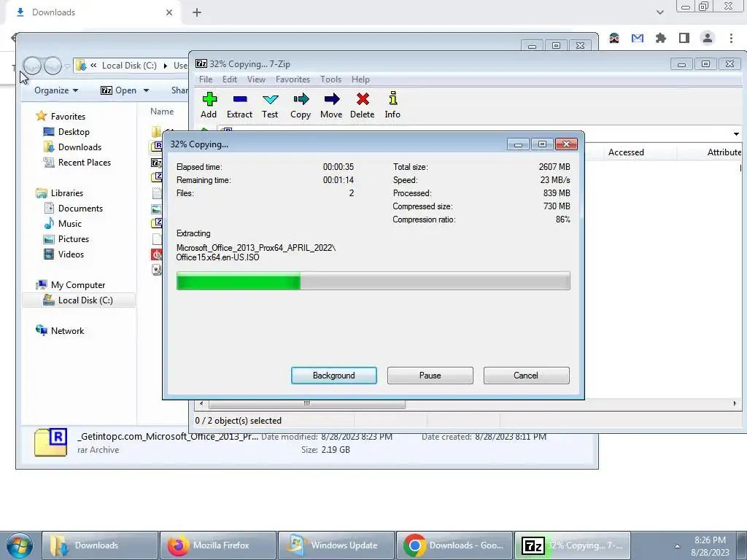Click the Name column header in Explorer
Screen dimensions: 747x560
162,112
